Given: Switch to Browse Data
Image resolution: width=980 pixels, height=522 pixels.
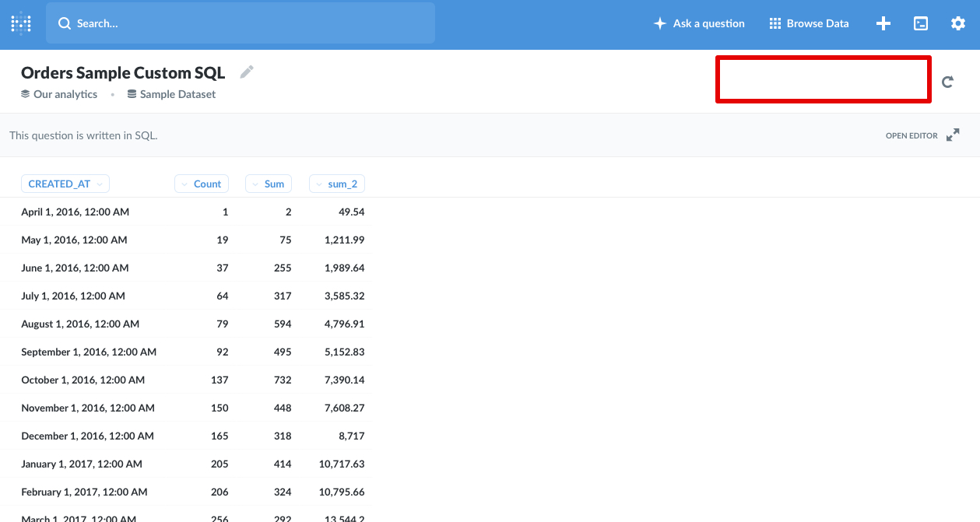Looking at the screenshot, I should (817, 23).
